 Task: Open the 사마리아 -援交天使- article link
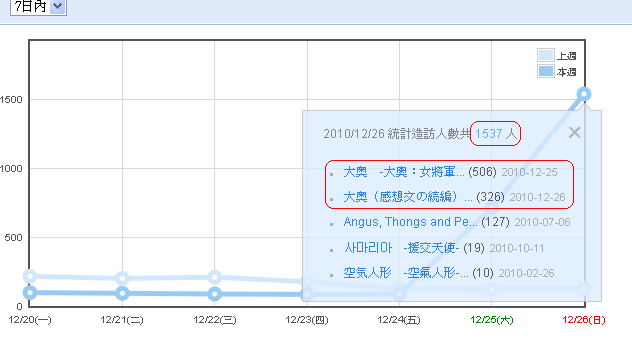[401, 248]
